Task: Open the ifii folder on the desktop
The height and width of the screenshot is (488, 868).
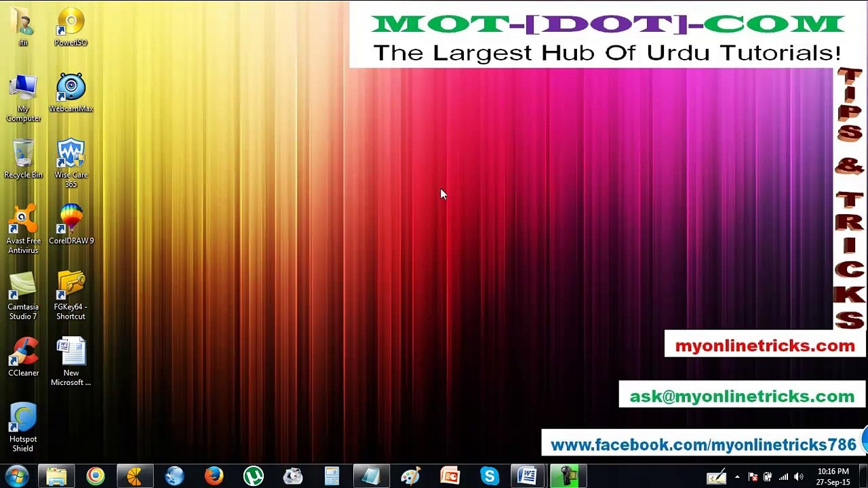Action: point(23,27)
